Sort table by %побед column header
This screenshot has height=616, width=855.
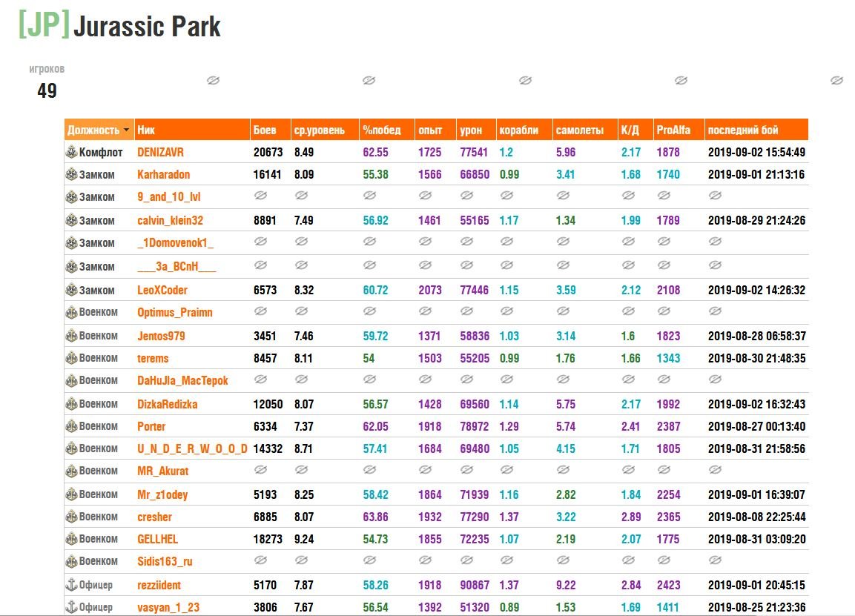tap(387, 130)
